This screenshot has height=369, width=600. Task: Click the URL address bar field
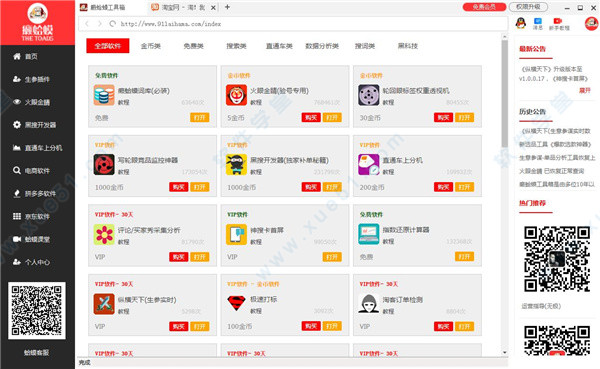click(x=293, y=24)
